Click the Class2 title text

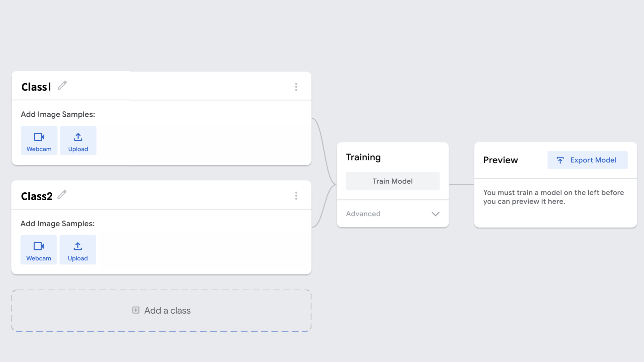point(37,196)
